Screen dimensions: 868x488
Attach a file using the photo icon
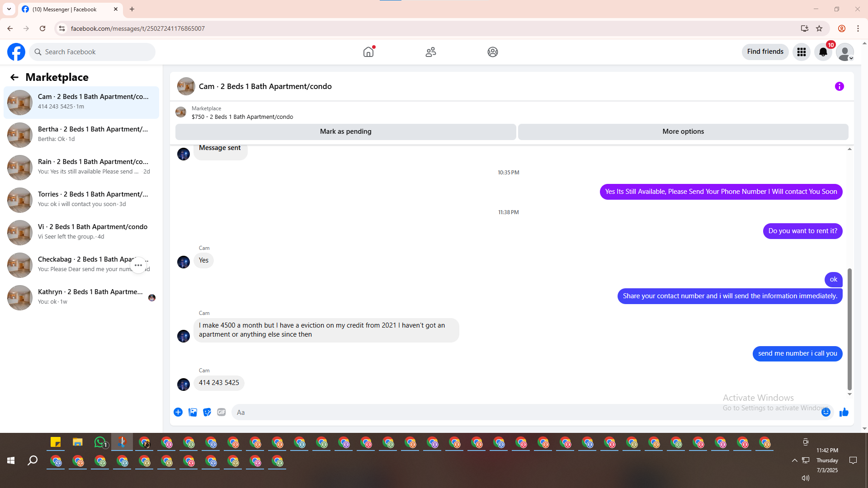pyautogui.click(x=193, y=412)
